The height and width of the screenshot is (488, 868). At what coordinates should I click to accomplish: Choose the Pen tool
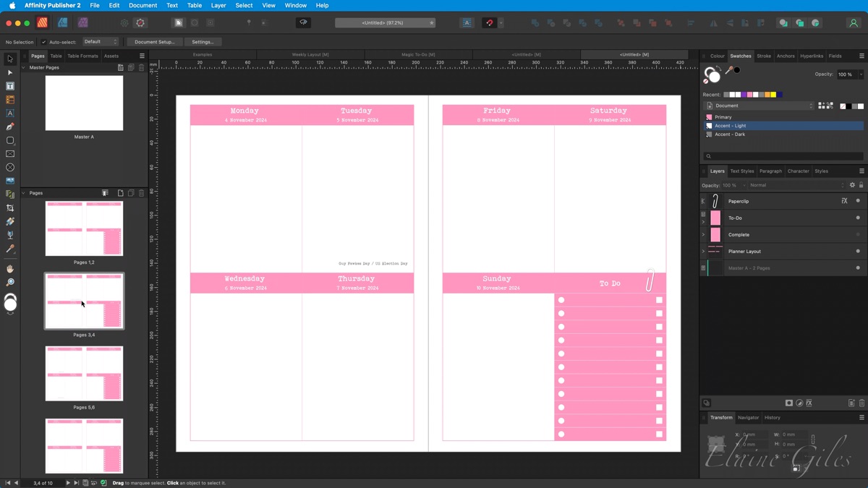(x=10, y=127)
